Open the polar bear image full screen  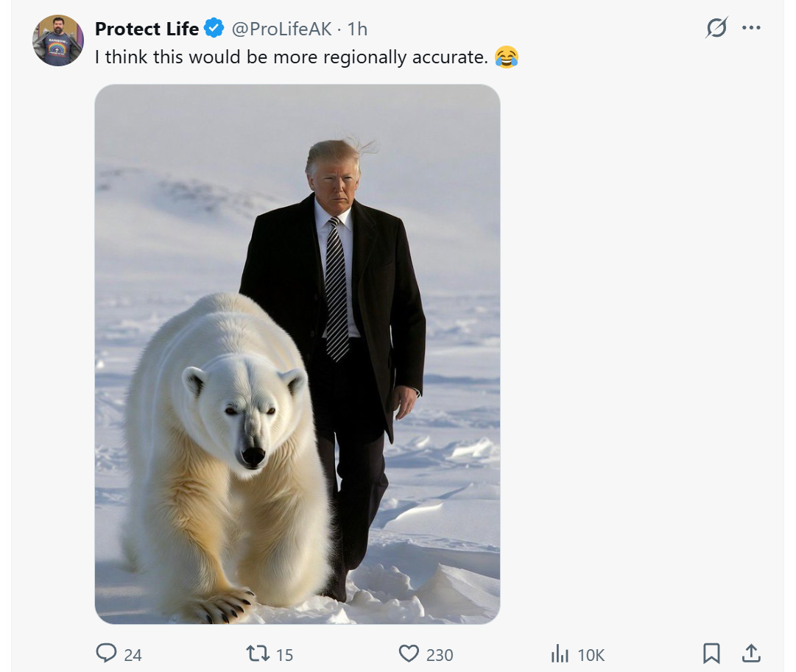pyautogui.click(x=298, y=353)
